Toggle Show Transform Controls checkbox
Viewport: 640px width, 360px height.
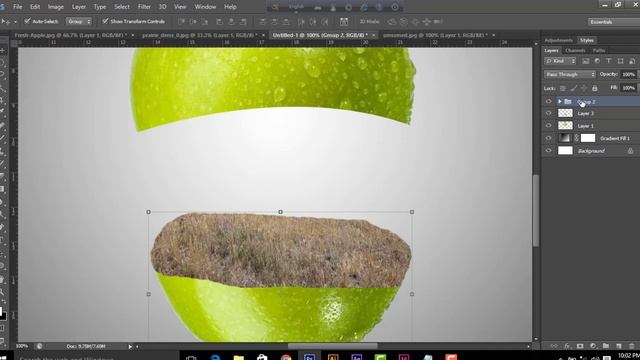[105, 21]
